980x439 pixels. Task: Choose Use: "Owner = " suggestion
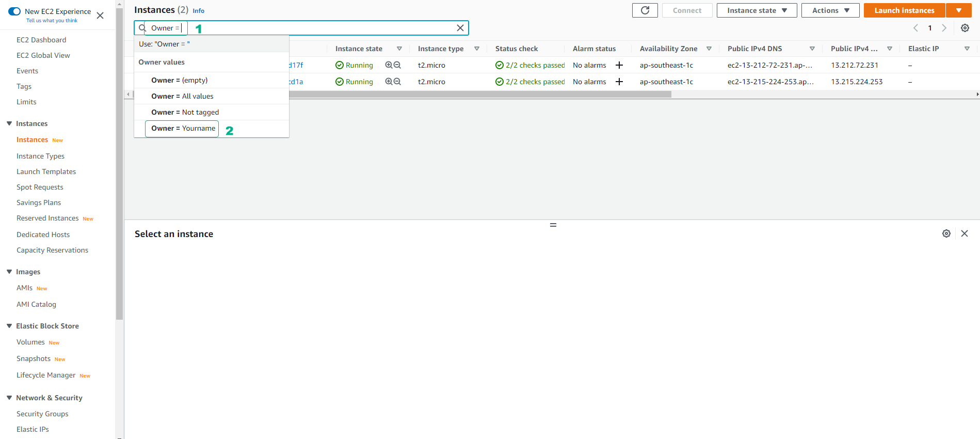[x=212, y=44]
